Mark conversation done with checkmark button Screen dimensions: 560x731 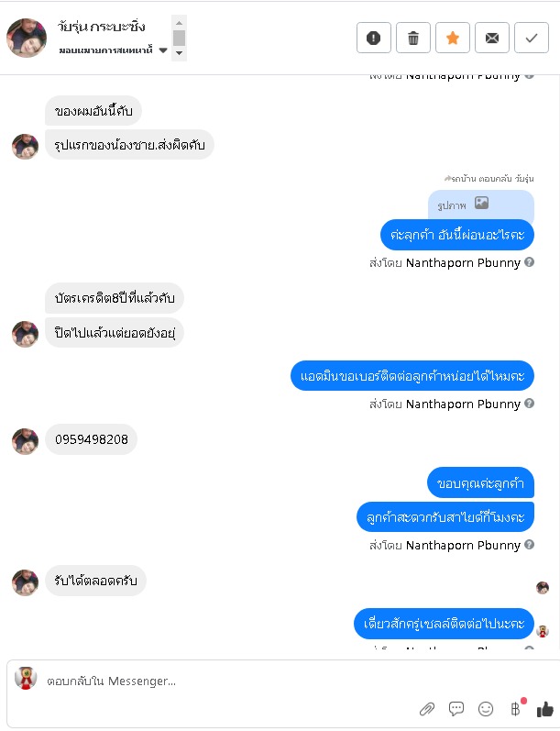(x=532, y=38)
